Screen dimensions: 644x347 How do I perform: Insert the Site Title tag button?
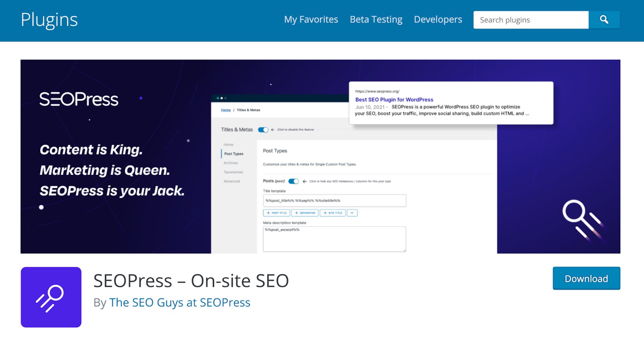tap(333, 213)
